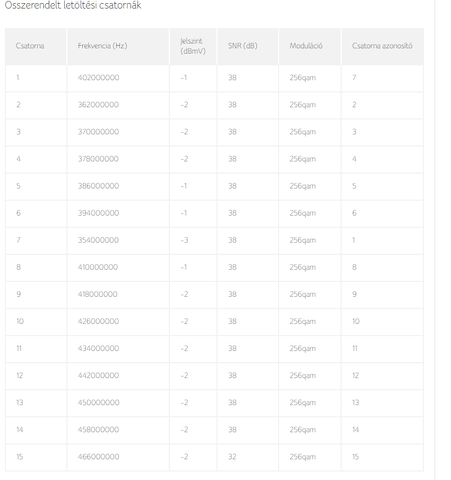451x480 pixels.
Task: Select frequency 434000000 in row 11
Action: coord(98,348)
